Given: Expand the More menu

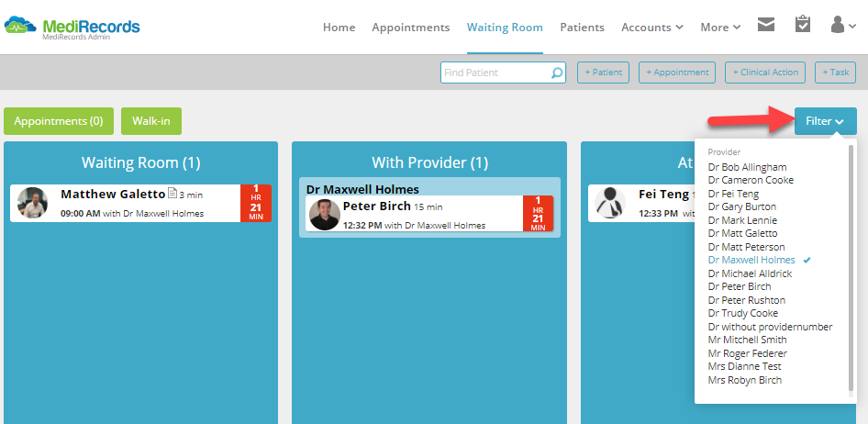Looking at the screenshot, I should [720, 28].
